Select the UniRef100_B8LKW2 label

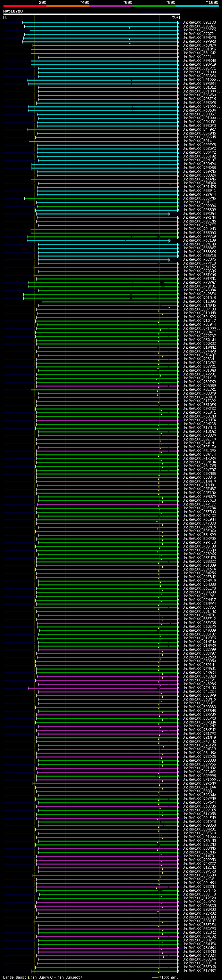pyautogui.click(x=199, y=53)
